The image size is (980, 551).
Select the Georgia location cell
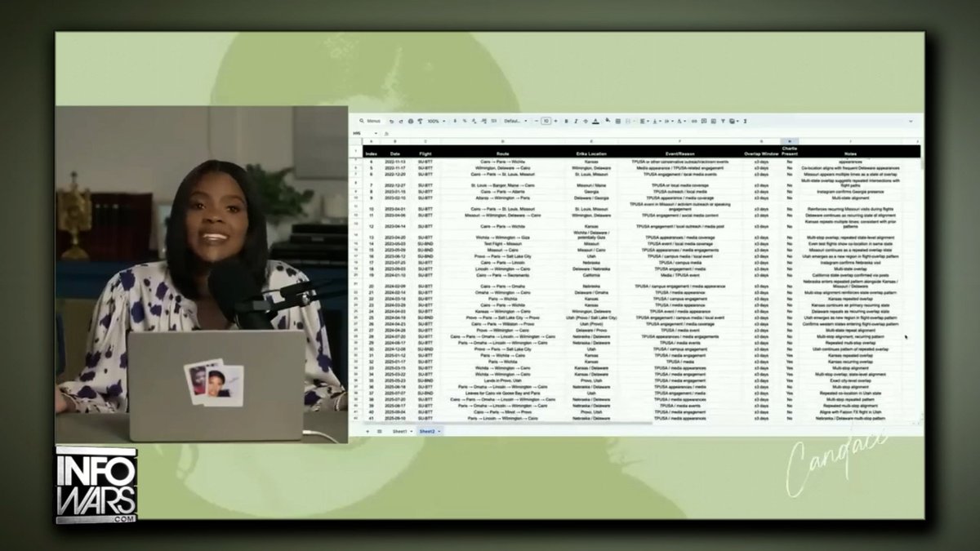coord(591,191)
